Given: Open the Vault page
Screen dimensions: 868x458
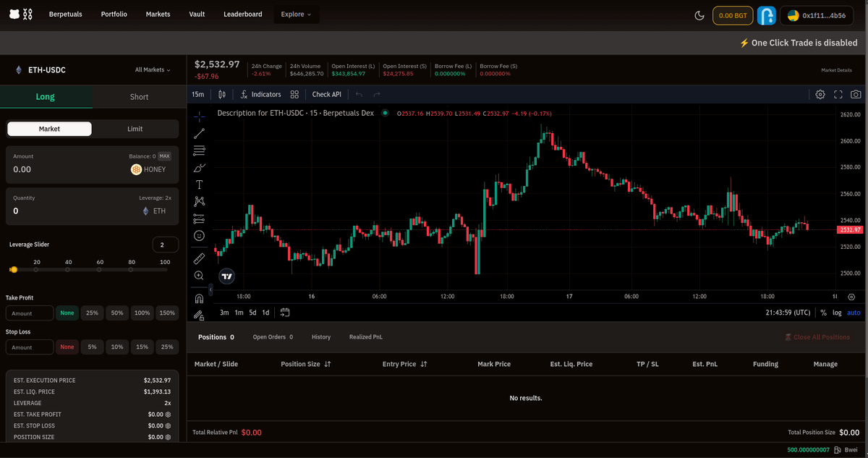Looking at the screenshot, I should pyautogui.click(x=197, y=14).
